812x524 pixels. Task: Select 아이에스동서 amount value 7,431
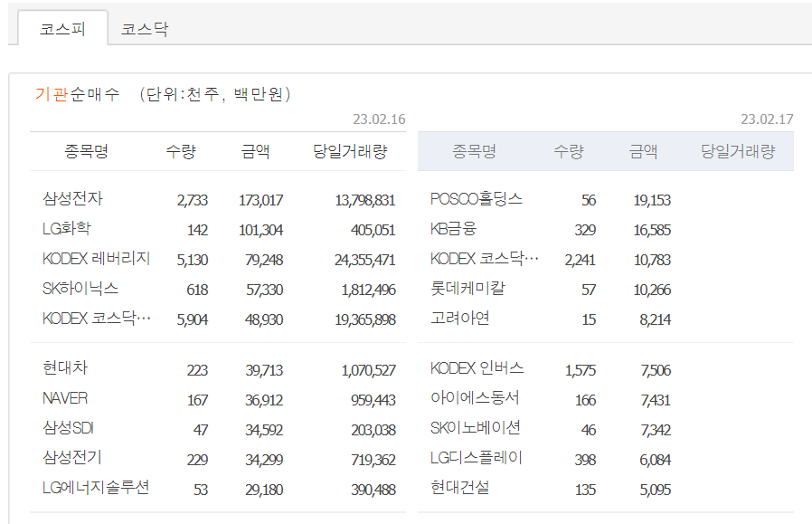(x=656, y=400)
